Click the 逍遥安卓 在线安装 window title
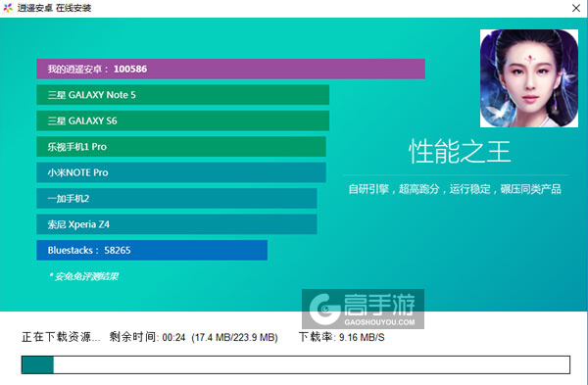The image size is (588, 385). [x=54, y=8]
